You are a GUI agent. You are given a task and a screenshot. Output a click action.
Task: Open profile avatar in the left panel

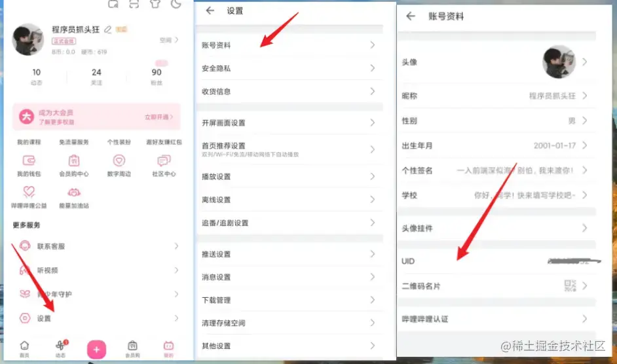[x=28, y=39]
